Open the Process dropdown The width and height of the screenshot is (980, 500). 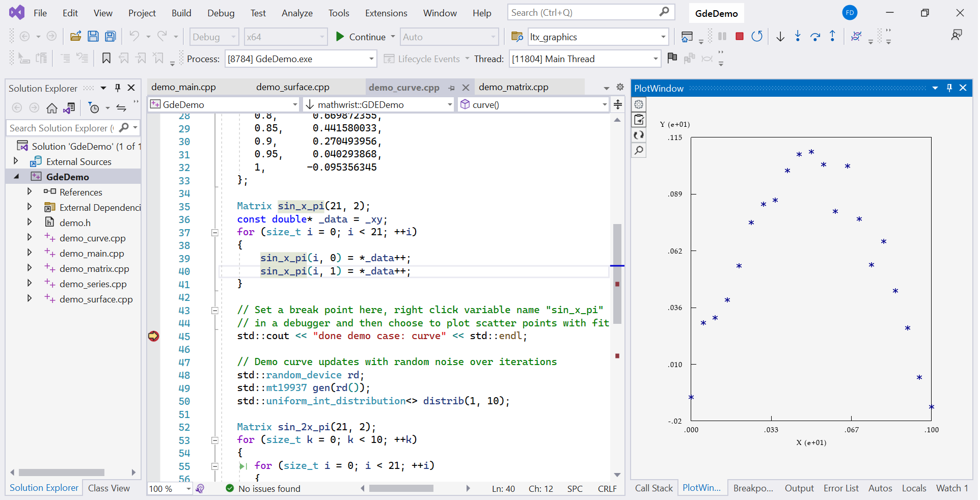pos(371,59)
